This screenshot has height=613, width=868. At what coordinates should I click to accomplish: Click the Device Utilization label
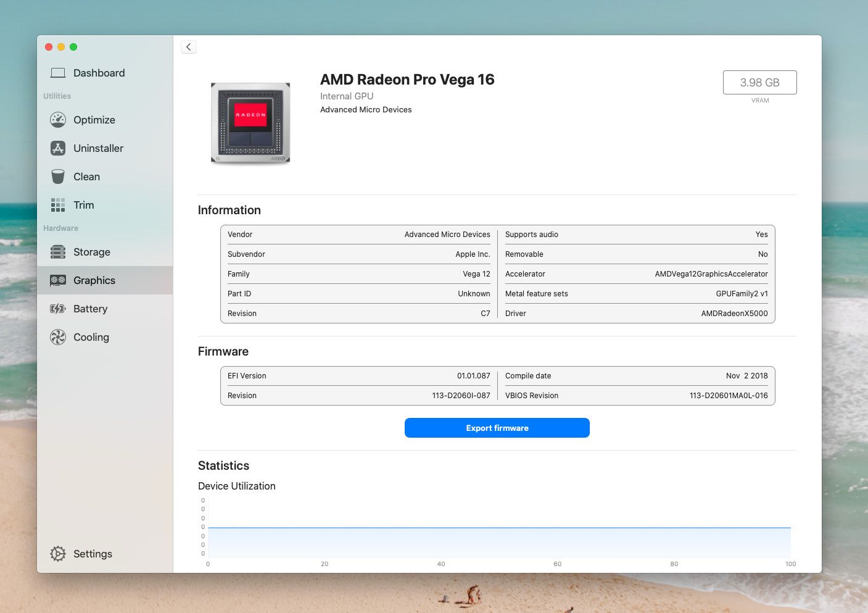[237, 486]
